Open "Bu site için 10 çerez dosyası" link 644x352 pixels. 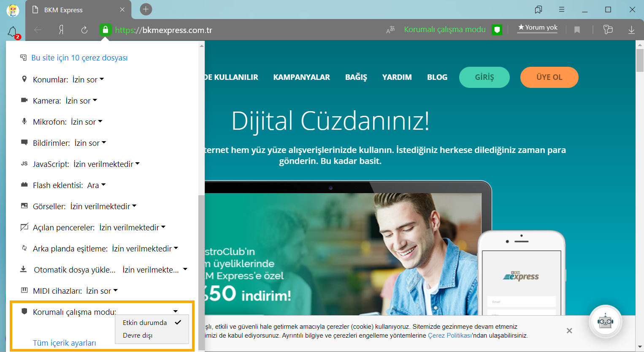point(79,58)
